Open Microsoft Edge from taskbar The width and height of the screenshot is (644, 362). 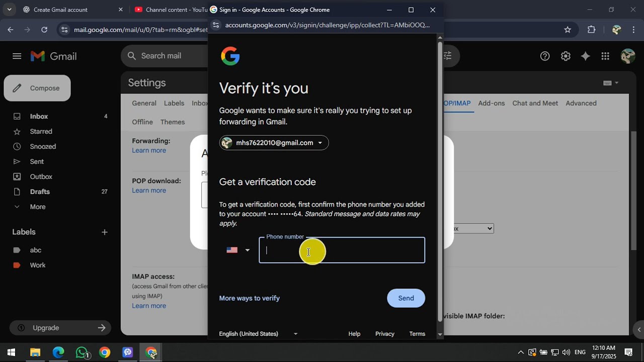click(58, 352)
